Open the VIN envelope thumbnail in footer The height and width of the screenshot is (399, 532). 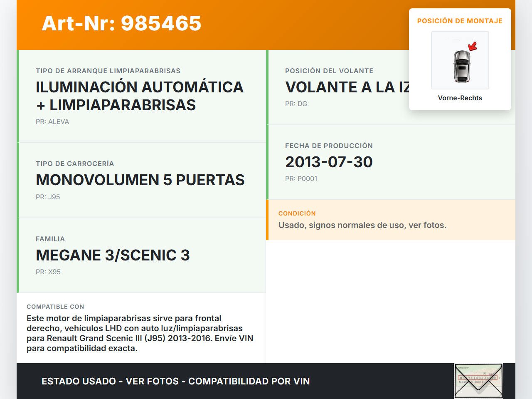coord(478,381)
